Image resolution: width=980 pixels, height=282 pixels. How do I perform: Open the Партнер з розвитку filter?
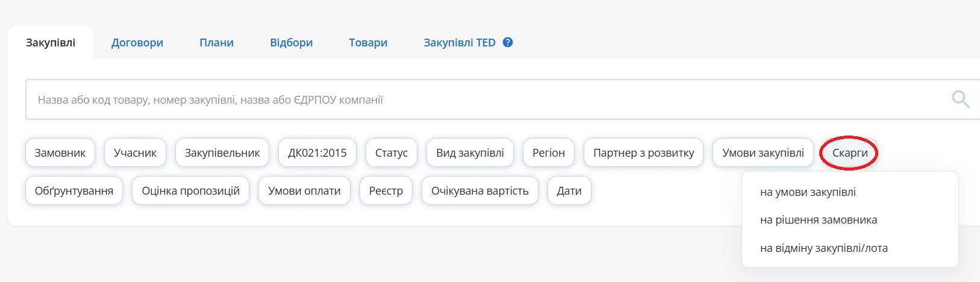[x=644, y=153]
